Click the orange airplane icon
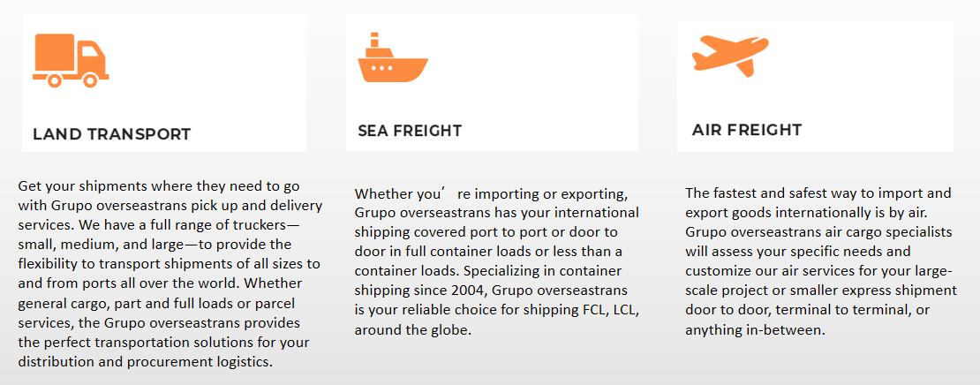Image resolution: width=980 pixels, height=385 pixels. pos(730,56)
